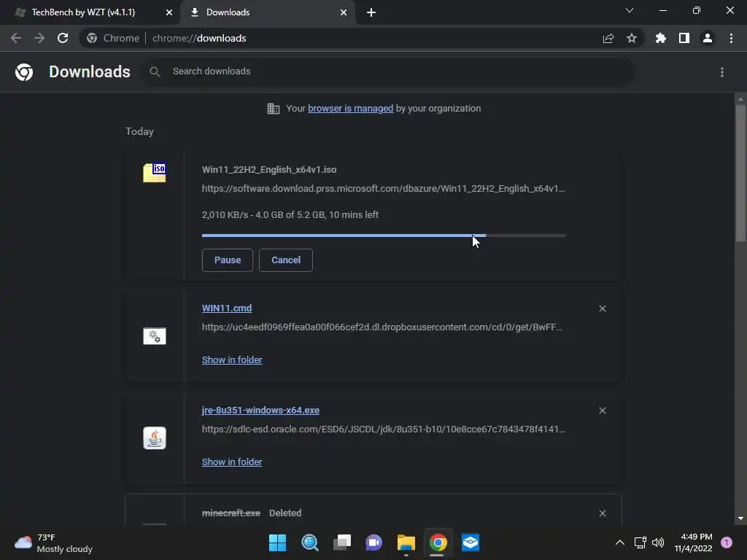
Task: Click the scrollbar down arrow
Action: pyautogui.click(x=740, y=518)
